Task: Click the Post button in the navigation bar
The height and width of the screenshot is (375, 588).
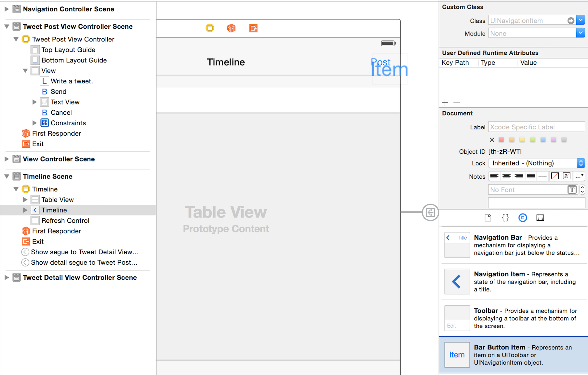Action: 381,62
